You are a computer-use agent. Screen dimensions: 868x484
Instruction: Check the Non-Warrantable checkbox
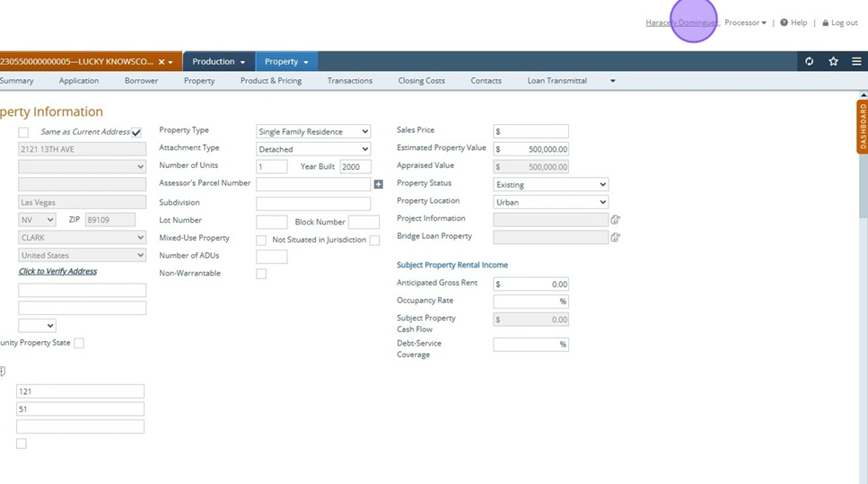coord(261,274)
